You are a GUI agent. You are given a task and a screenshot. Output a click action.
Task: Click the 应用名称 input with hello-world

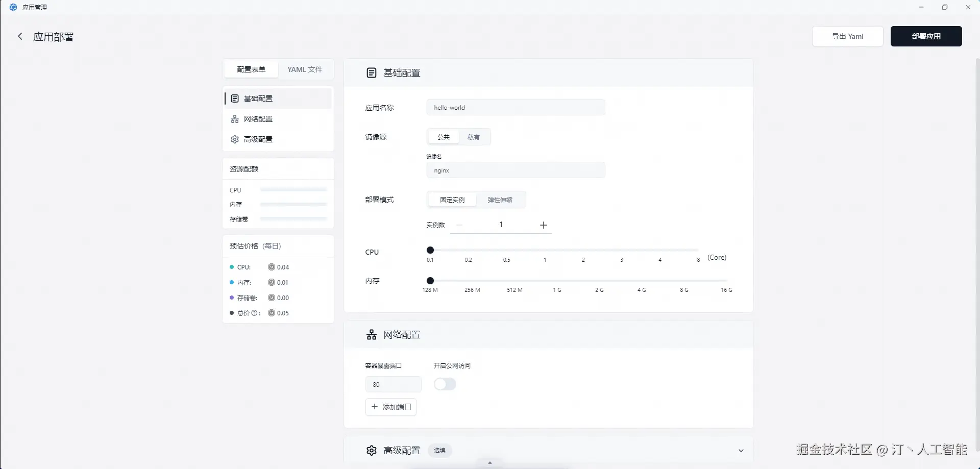click(x=516, y=107)
